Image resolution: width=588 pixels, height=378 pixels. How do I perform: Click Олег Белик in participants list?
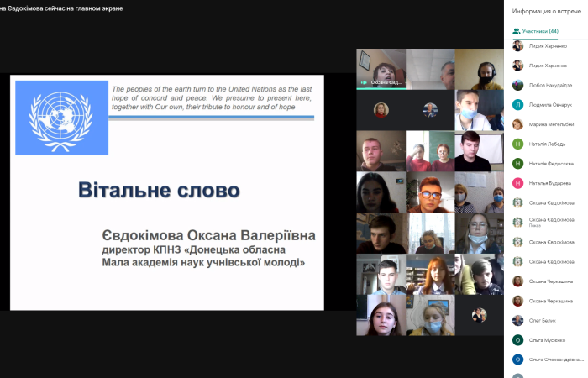click(542, 320)
